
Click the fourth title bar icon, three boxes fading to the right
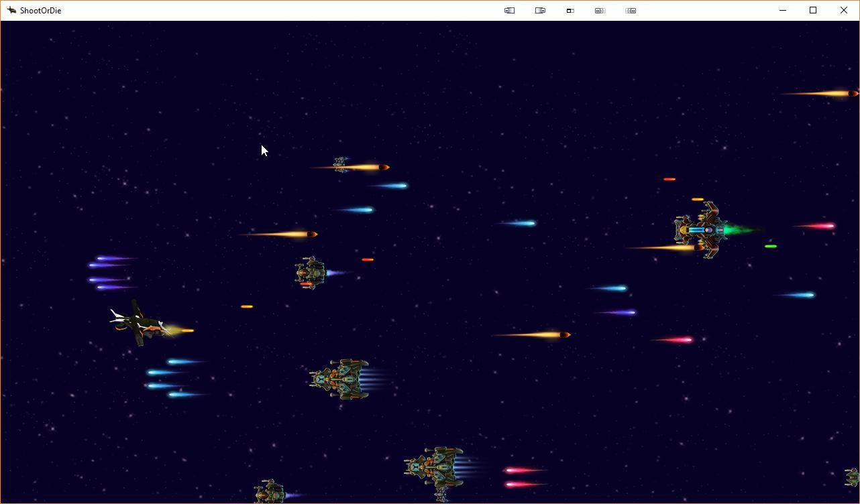tap(600, 11)
